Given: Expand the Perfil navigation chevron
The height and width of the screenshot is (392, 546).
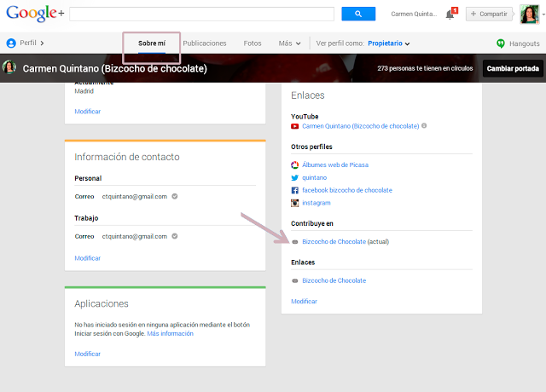Looking at the screenshot, I should (42, 43).
